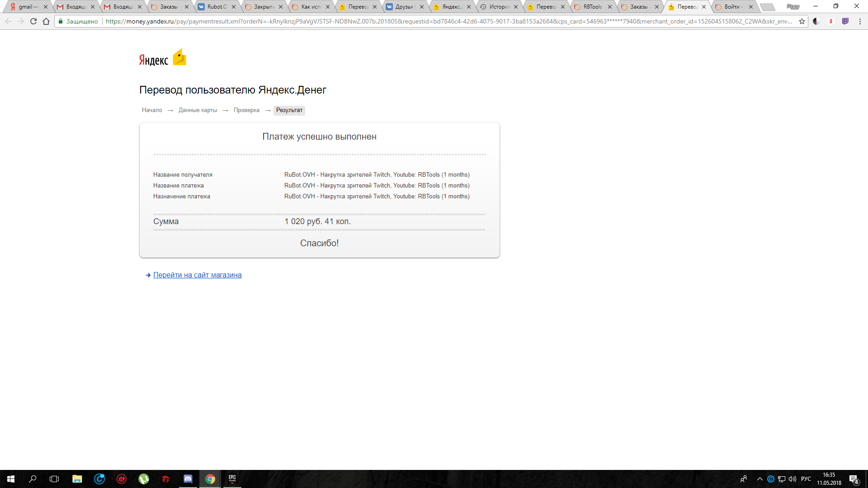
Task: Click the Начало breadcrumb step
Action: (x=152, y=110)
